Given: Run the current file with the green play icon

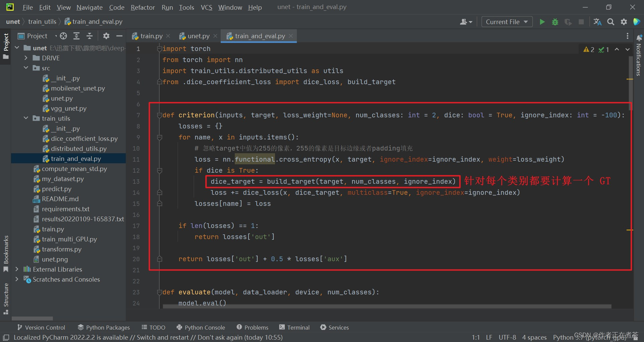Looking at the screenshot, I should 542,21.
